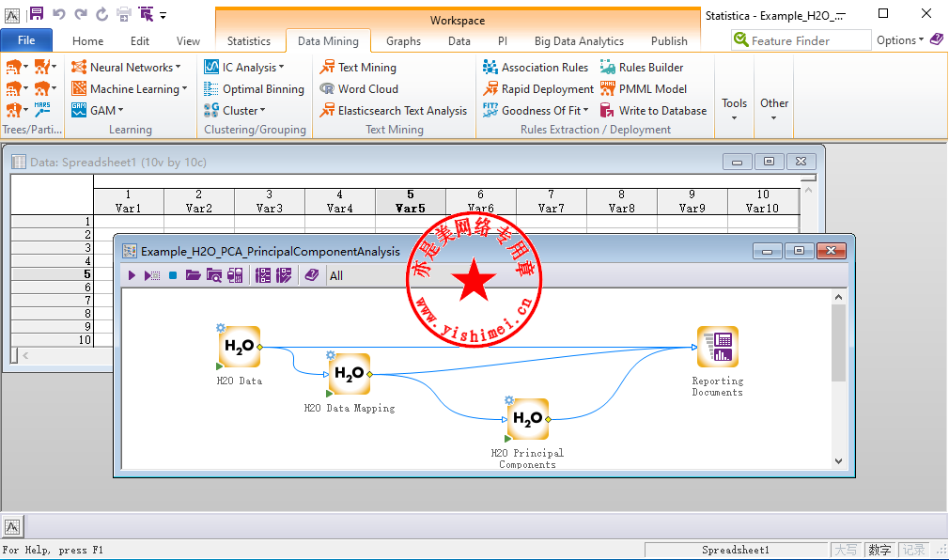Click the Write to Database icon
This screenshot has height=560, width=949.
point(608,110)
